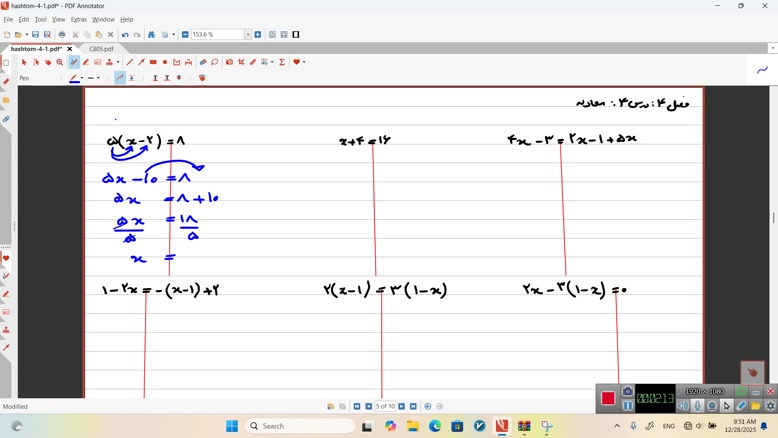Image resolution: width=778 pixels, height=438 pixels.
Task: Click the Print icon in the toolbar
Action: [x=62, y=34]
